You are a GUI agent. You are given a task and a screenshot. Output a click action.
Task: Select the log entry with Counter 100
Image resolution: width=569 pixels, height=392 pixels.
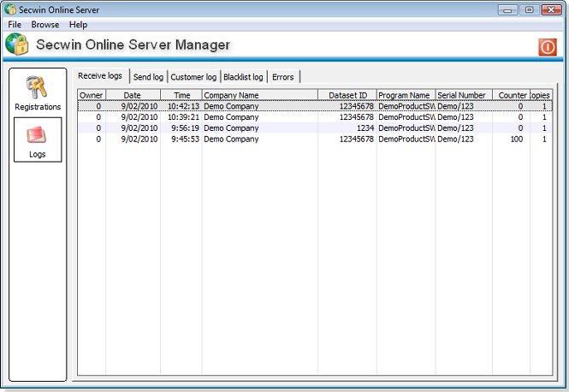coord(257,139)
